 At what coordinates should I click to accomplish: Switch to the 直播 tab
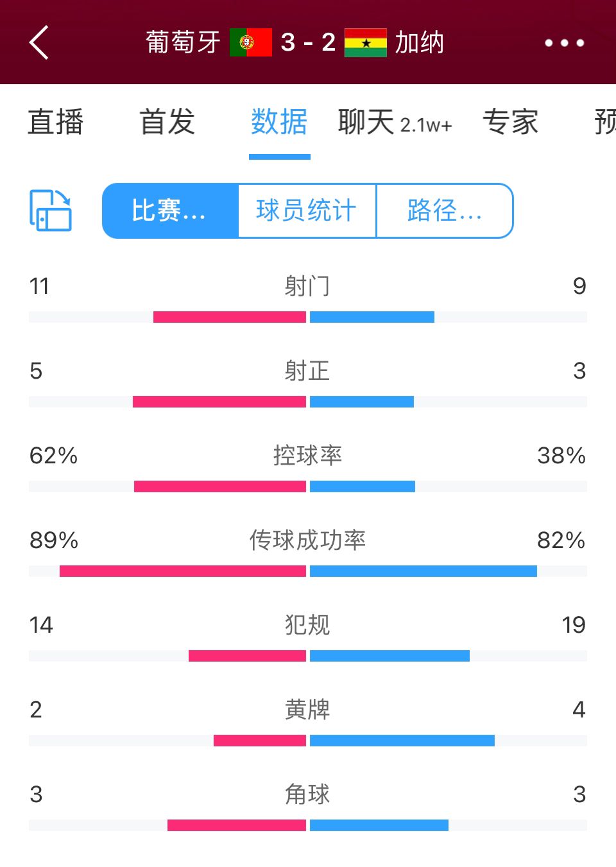click(56, 122)
